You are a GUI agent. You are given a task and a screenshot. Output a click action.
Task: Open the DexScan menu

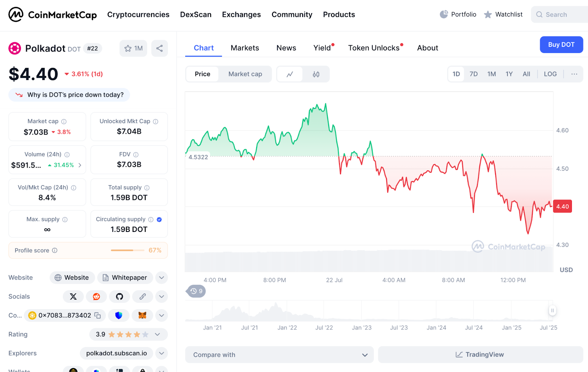[x=196, y=15]
